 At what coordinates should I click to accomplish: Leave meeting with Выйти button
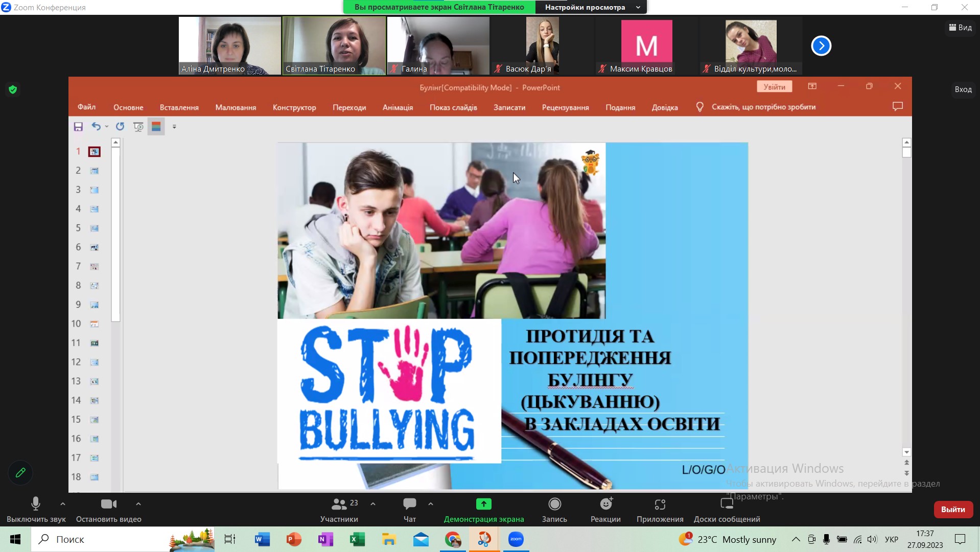953,509
